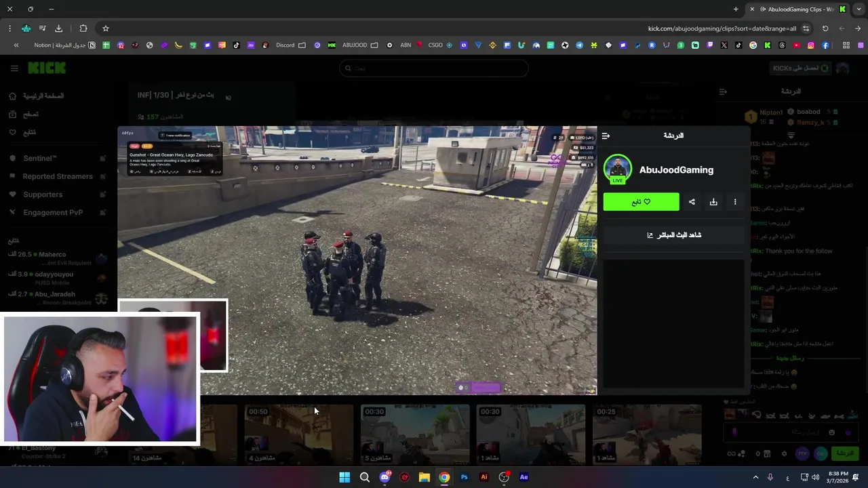Open the Instagram bookmark icon
The width and height of the screenshot is (868, 488).
[x=811, y=45]
